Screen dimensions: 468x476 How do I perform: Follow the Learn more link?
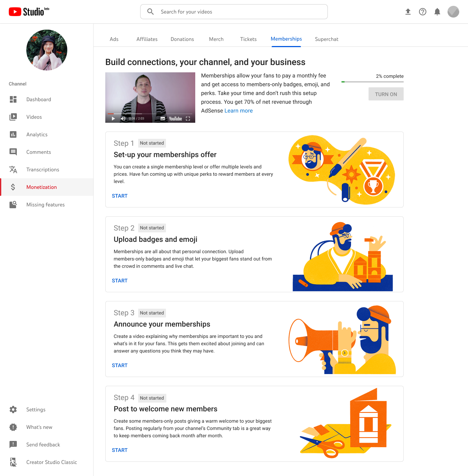click(239, 111)
